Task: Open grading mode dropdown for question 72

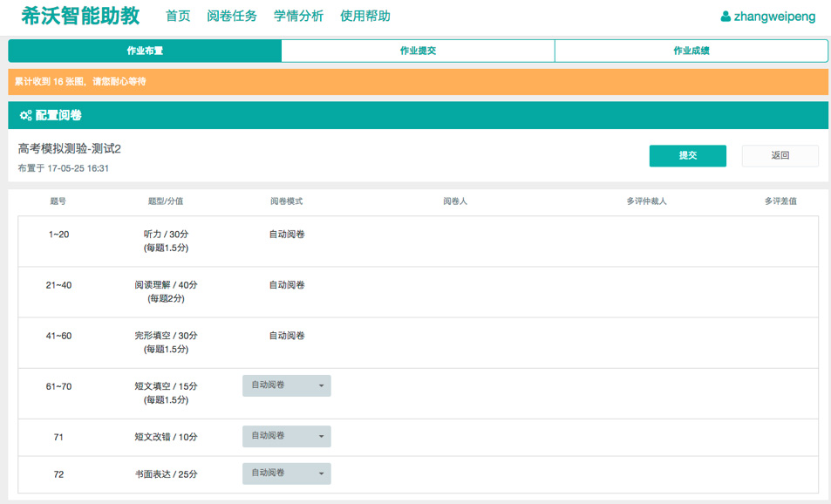Action: click(x=286, y=473)
